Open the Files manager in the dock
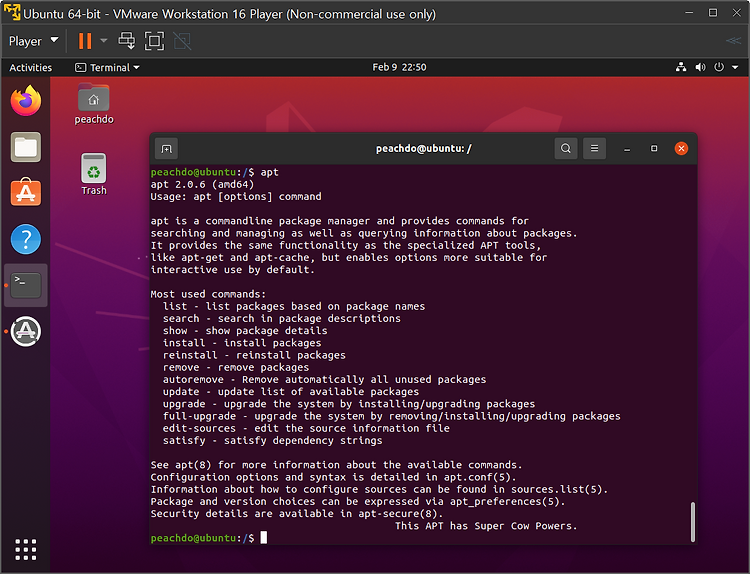This screenshot has height=574, width=750. tap(26, 147)
